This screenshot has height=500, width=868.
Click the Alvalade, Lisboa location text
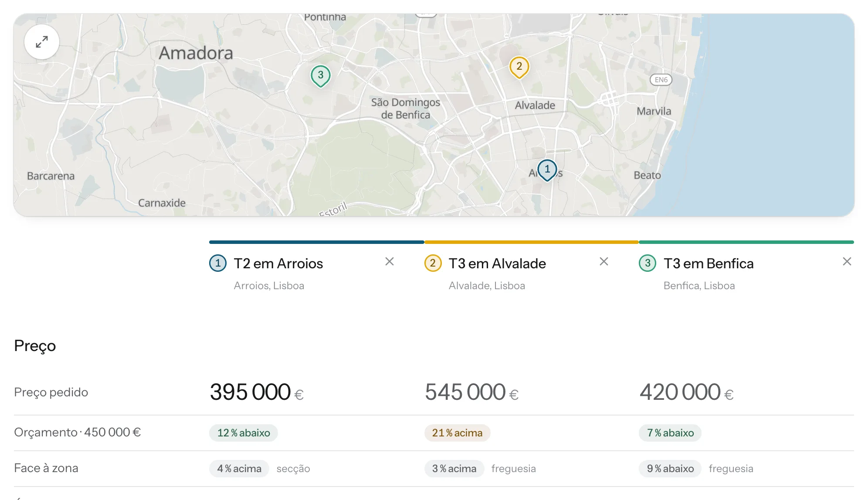[487, 286]
